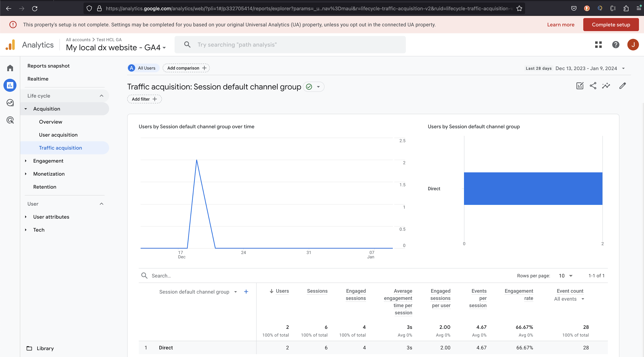Image resolution: width=644 pixels, height=357 pixels.
Task: Click the blue Direct bar in chart
Action: (533, 189)
